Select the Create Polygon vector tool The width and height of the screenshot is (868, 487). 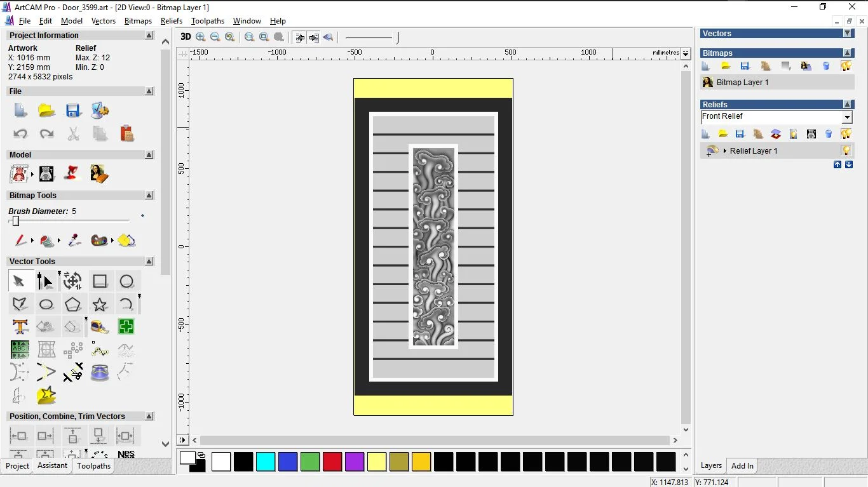click(72, 304)
